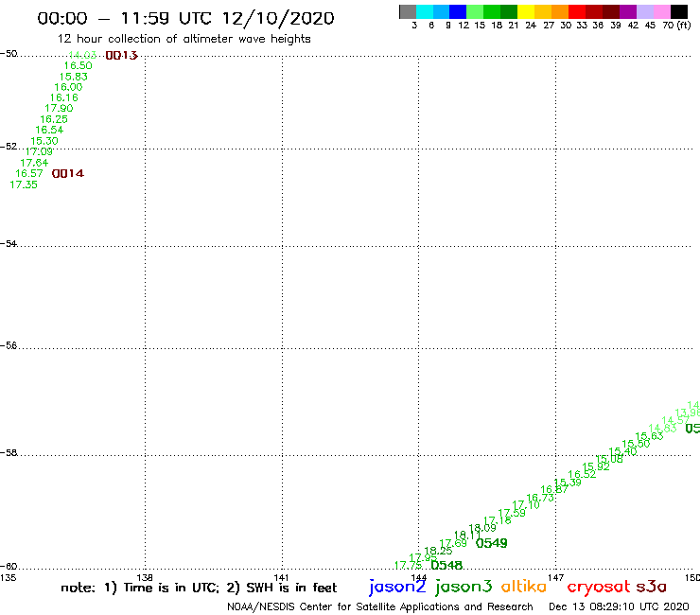
Task: Click the 138 longitude axis label
Action: click(145, 577)
